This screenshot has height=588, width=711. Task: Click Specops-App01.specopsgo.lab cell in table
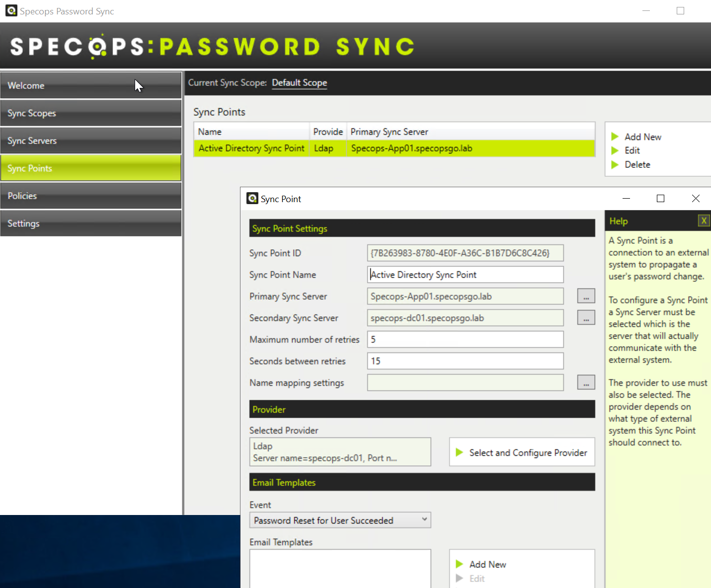pyautogui.click(x=411, y=148)
